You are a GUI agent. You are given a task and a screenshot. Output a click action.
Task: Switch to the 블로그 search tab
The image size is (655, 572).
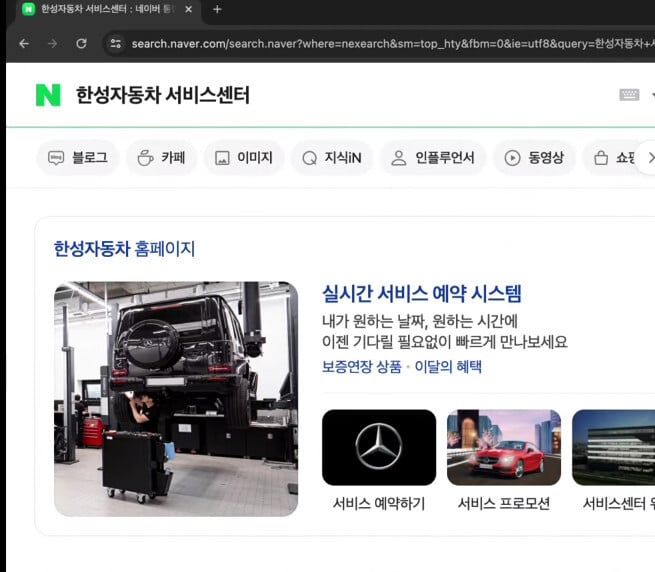78,158
